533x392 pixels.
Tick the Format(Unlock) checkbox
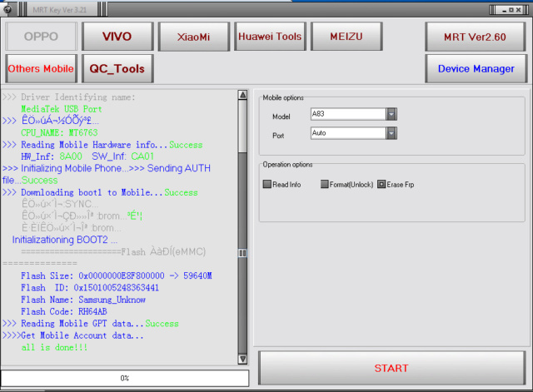tap(325, 184)
